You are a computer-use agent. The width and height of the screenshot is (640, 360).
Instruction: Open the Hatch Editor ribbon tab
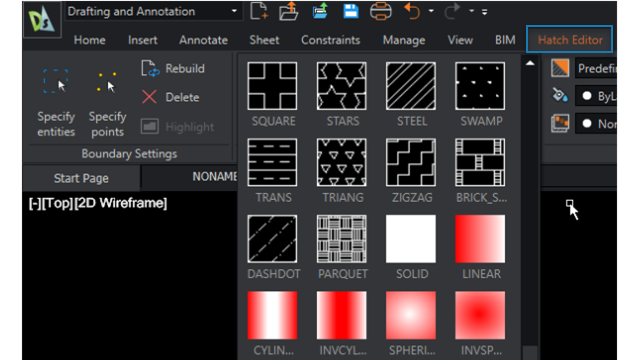coord(570,40)
